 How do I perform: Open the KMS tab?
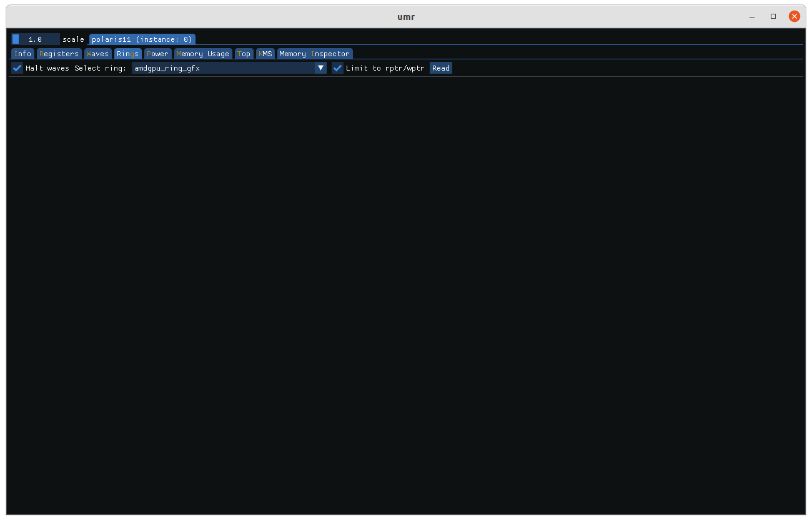[x=265, y=54]
